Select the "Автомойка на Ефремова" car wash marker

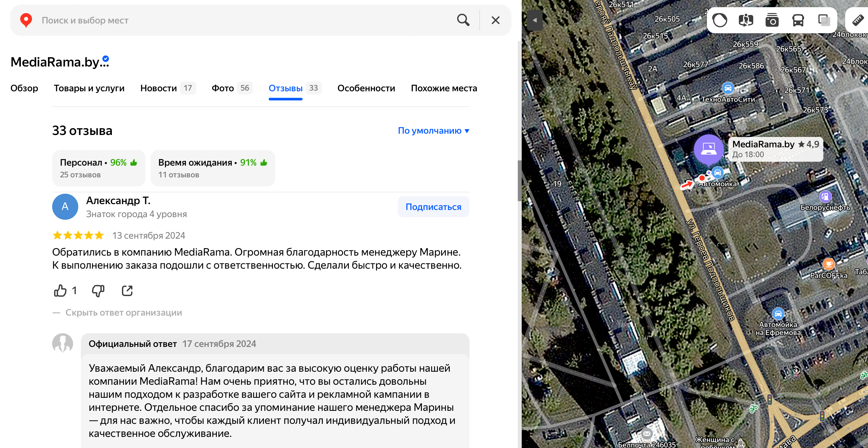[x=778, y=314]
